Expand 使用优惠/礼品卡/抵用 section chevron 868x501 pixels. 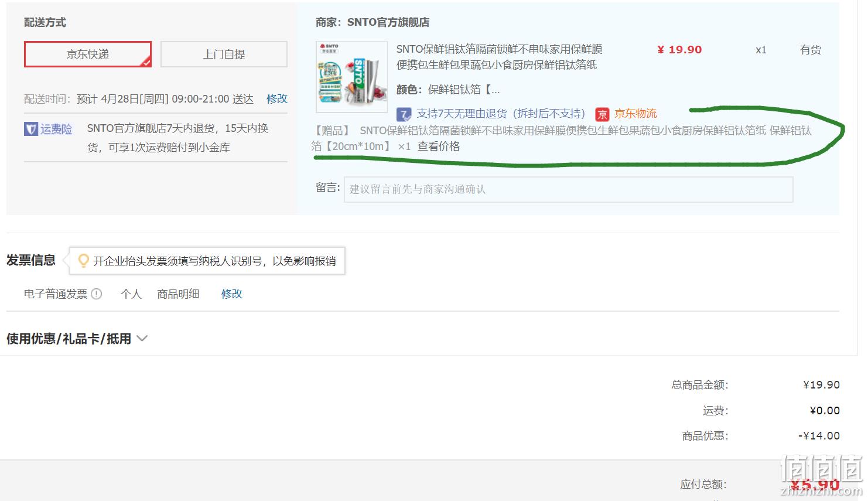click(x=142, y=339)
